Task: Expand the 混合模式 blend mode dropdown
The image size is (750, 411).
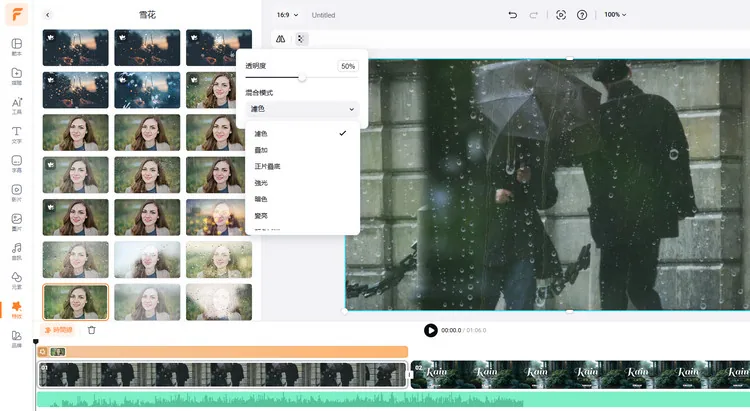Action: pyautogui.click(x=301, y=109)
